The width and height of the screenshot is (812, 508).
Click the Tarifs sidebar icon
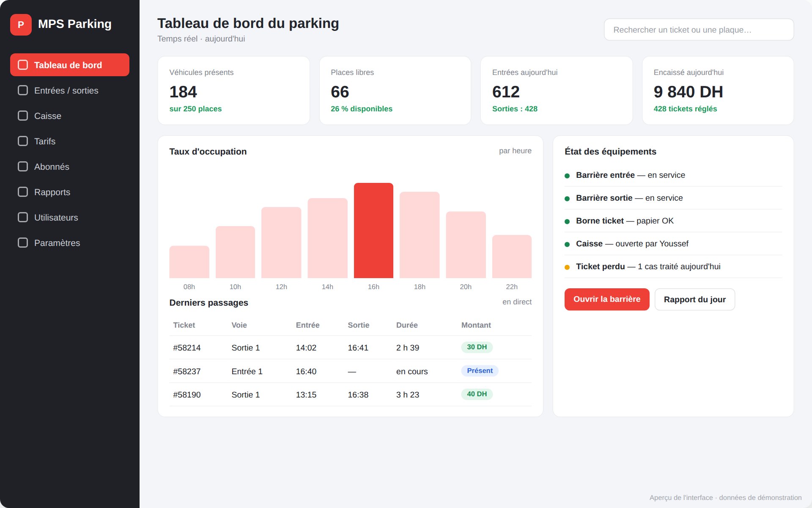23,141
